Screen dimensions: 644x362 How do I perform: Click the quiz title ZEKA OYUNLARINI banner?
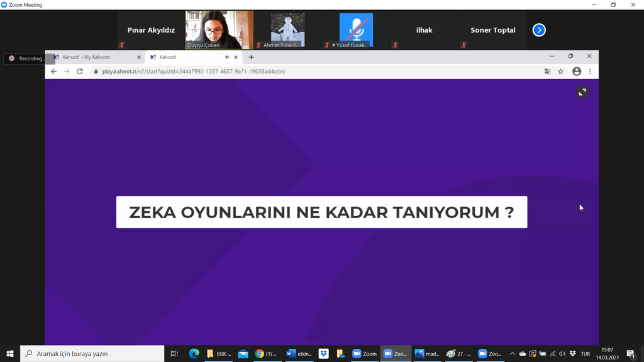(321, 212)
